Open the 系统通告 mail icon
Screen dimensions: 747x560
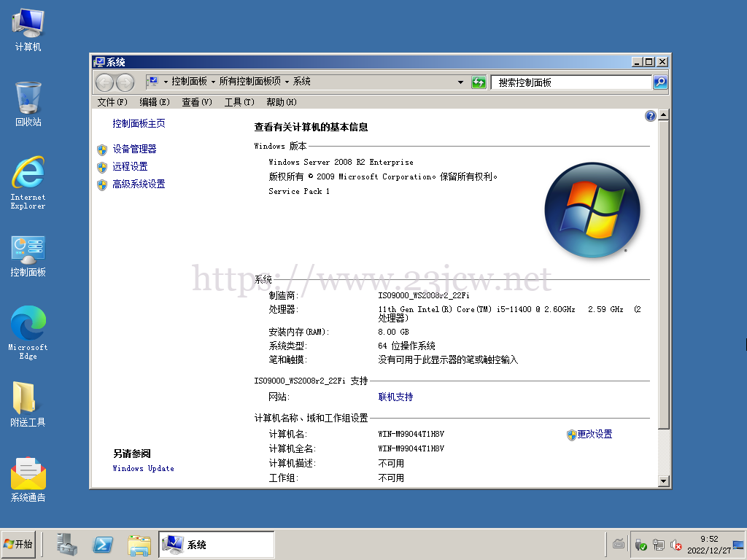(x=28, y=479)
